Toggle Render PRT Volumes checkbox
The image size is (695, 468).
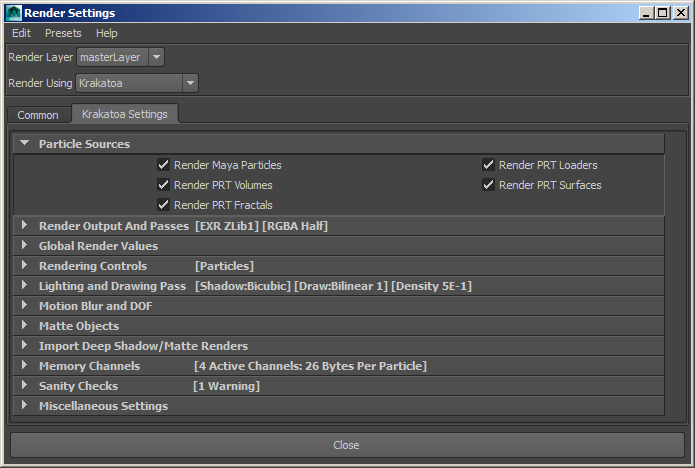(164, 185)
